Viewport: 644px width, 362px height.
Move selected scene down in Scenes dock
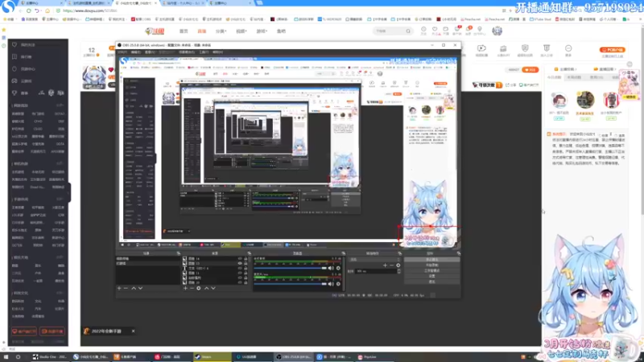pos(140,289)
